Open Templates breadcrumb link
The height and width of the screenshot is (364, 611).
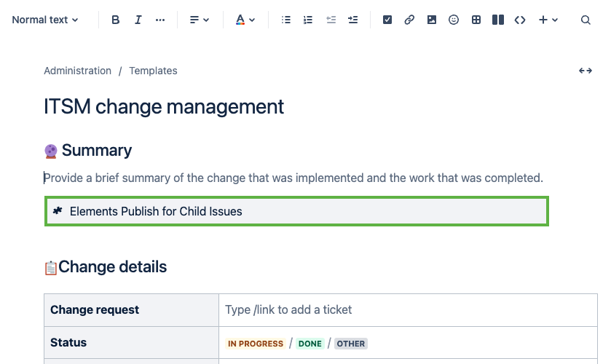point(153,71)
